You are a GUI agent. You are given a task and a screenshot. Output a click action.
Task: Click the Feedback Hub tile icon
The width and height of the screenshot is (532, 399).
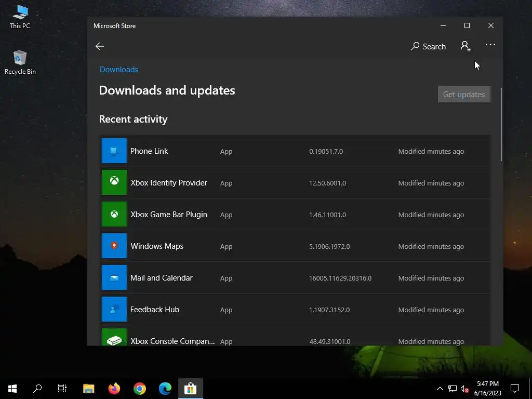click(114, 309)
